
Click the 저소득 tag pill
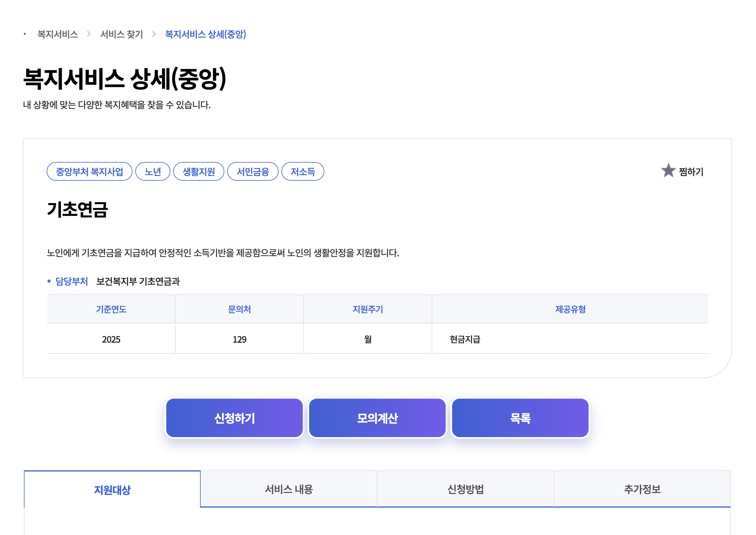pyautogui.click(x=302, y=172)
